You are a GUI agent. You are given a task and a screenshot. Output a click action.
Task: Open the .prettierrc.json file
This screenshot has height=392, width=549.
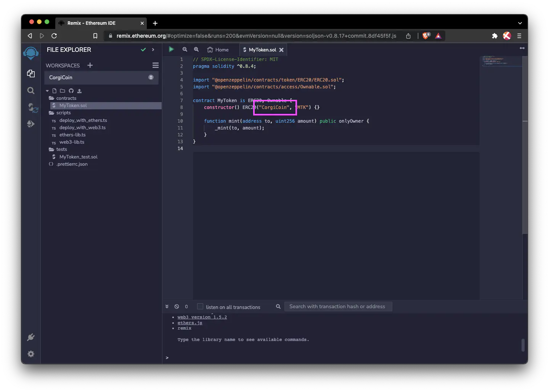pyautogui.click(x=72, y=164)
